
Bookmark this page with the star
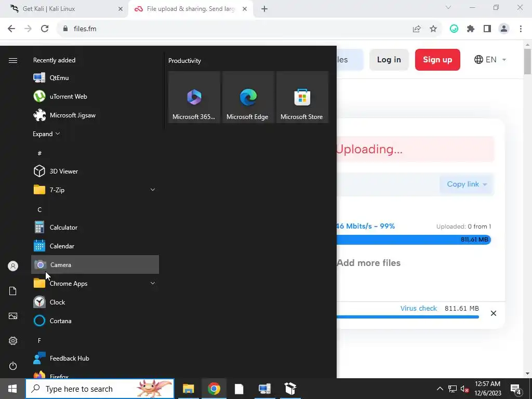[x=433, y=29]
